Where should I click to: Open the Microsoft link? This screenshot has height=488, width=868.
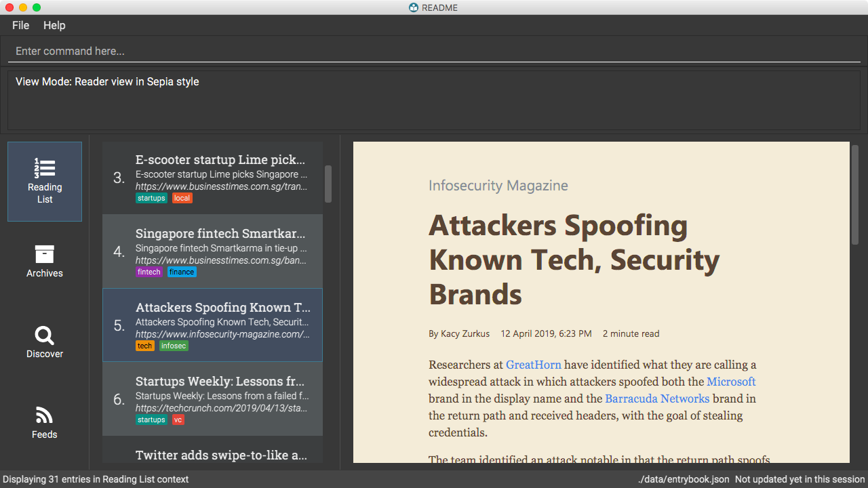tap(731, 382)
